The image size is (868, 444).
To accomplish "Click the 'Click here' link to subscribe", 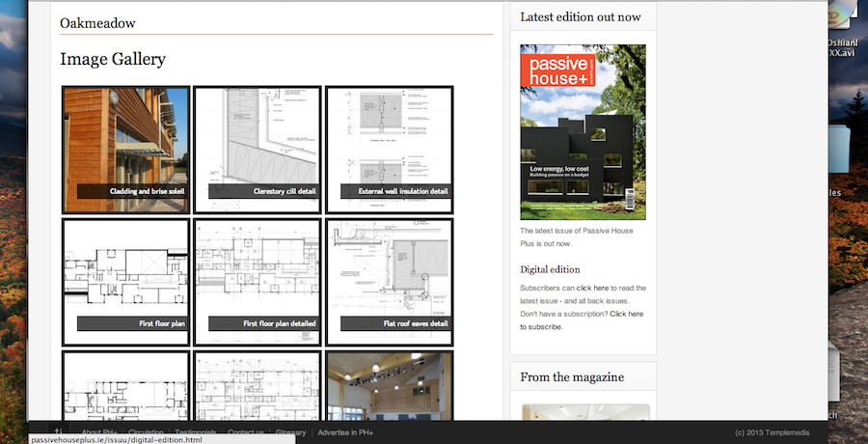I will pos(626,314).
